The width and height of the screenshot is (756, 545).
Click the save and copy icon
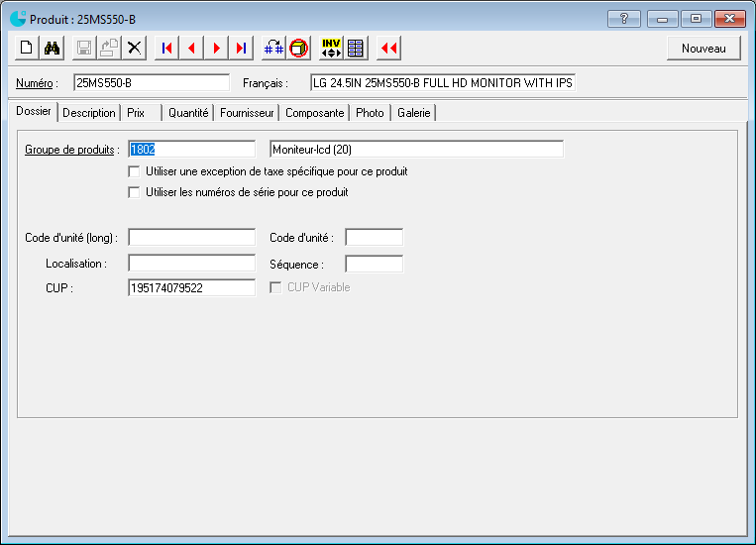[109, 48]
